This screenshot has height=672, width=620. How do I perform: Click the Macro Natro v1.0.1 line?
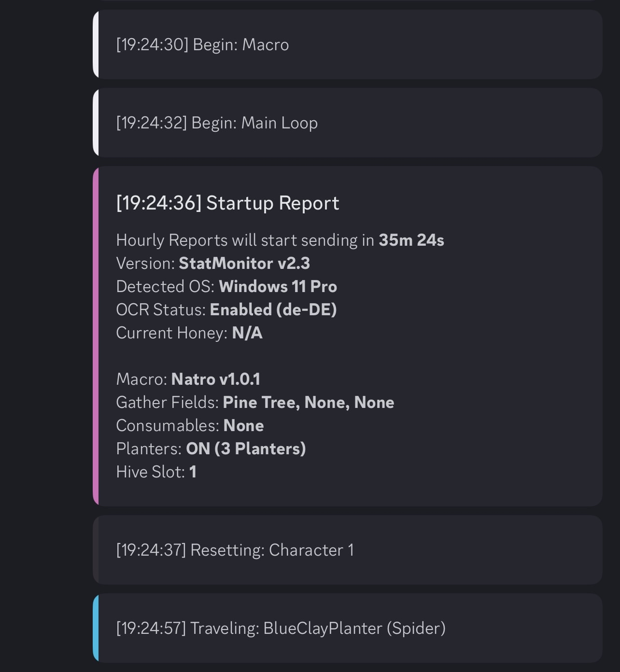click(x=188, y=379)
